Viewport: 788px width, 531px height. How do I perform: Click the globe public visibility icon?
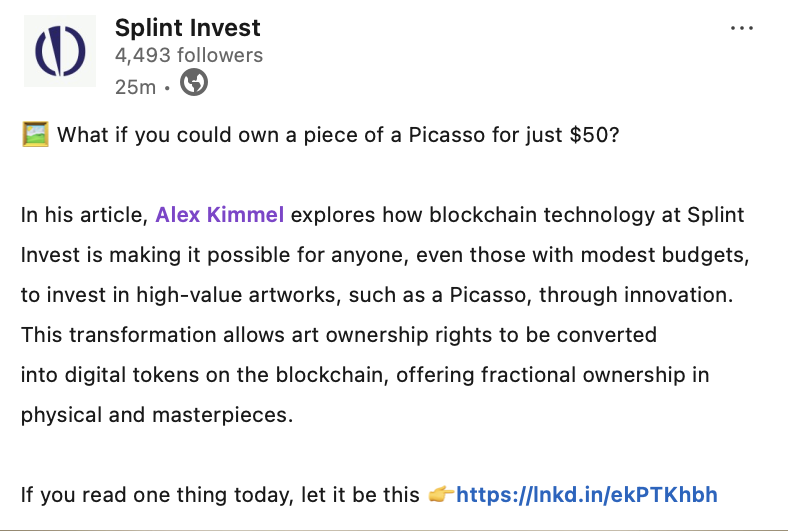point(193,82)
